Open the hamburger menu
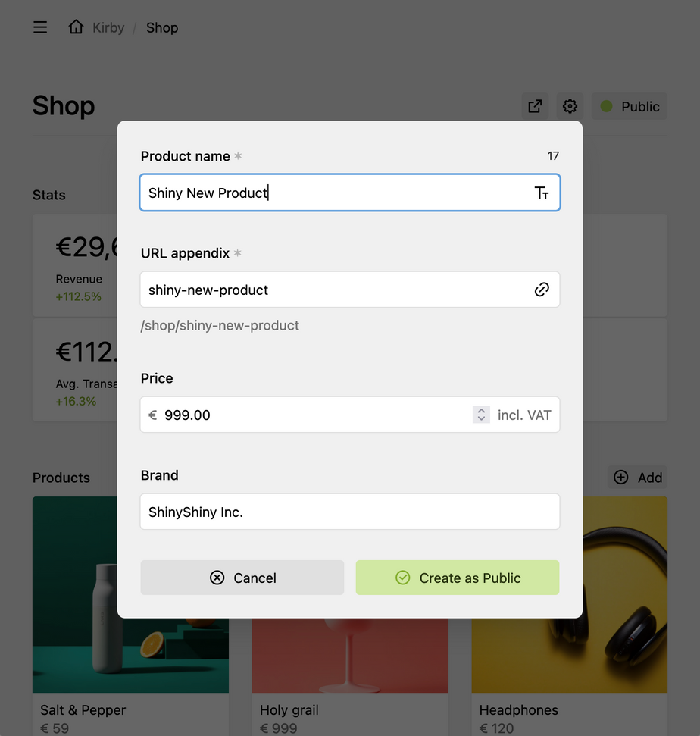 [40, 27]
